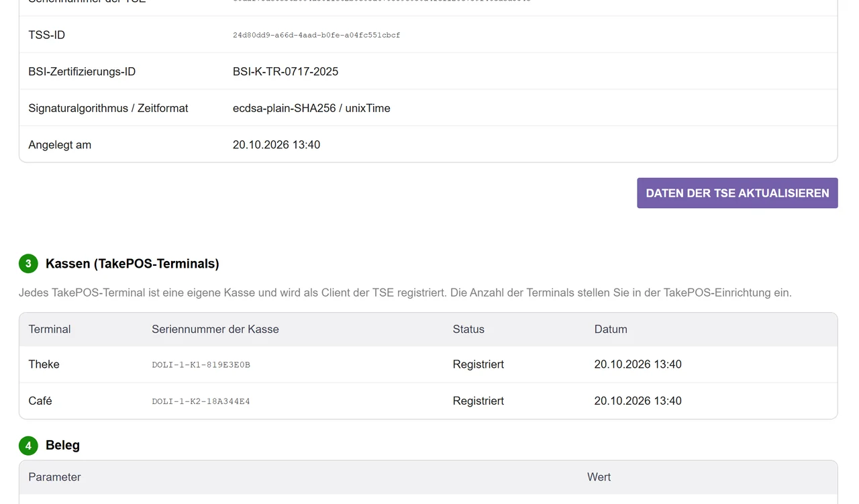Click the DATEN DER TSE AKTUALISIEREN button
Screen dimensions: 859x504
tap(737, 193)
